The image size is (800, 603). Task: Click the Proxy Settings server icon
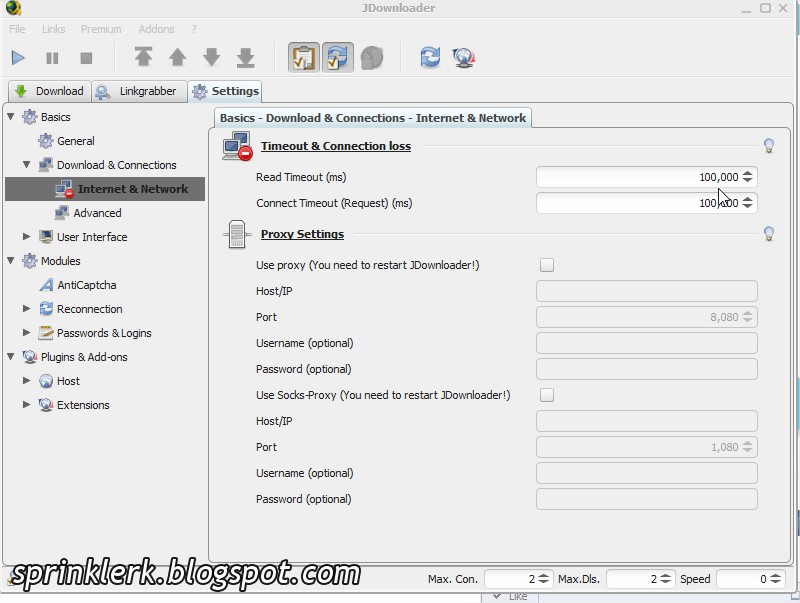pyautogui.click(x=237, y=234)
